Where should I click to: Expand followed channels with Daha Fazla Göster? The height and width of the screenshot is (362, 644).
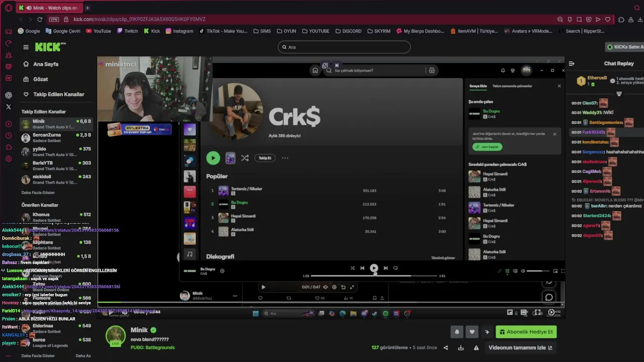pyautogui.click(x=38, y=193)
